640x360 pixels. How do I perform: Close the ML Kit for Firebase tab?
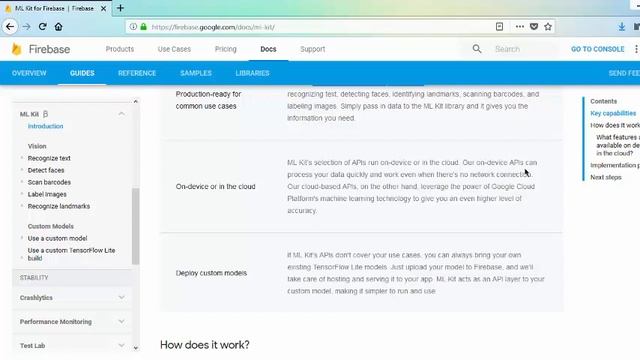tap(104, 8)
